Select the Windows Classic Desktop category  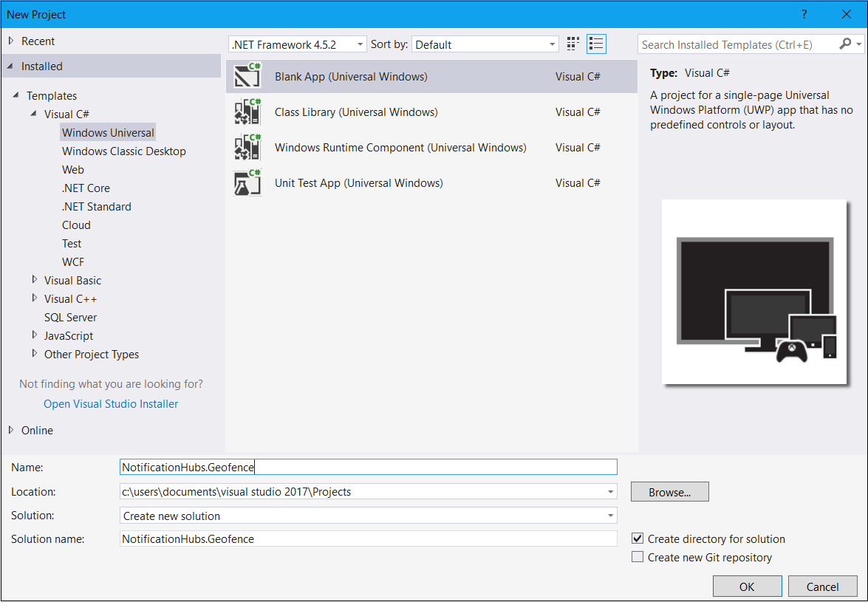click(x=123, y=151)
